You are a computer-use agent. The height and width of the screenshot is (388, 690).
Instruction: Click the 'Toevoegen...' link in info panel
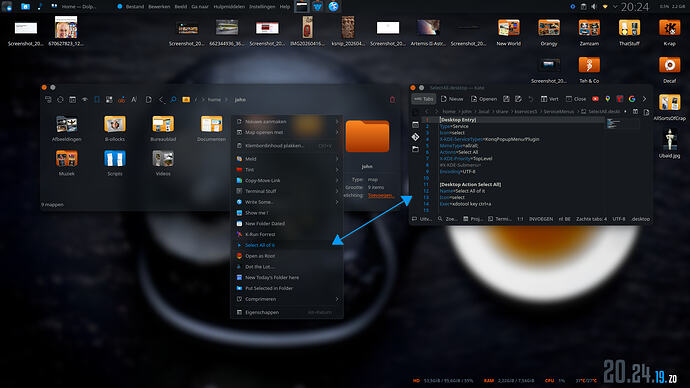pos(381,195)
